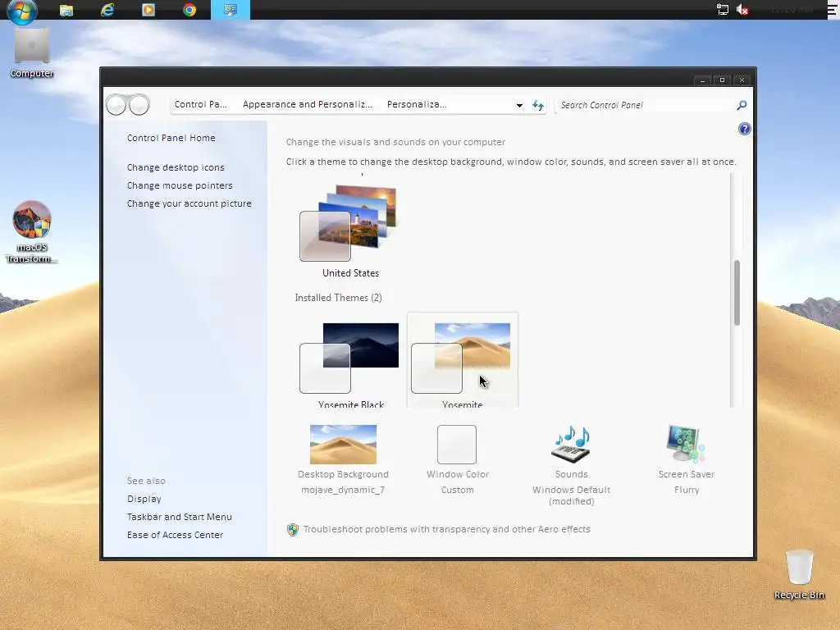Click the Installed Themes (2) heading
This screenshot has height=630, width=840.
[x=338, y=298]
